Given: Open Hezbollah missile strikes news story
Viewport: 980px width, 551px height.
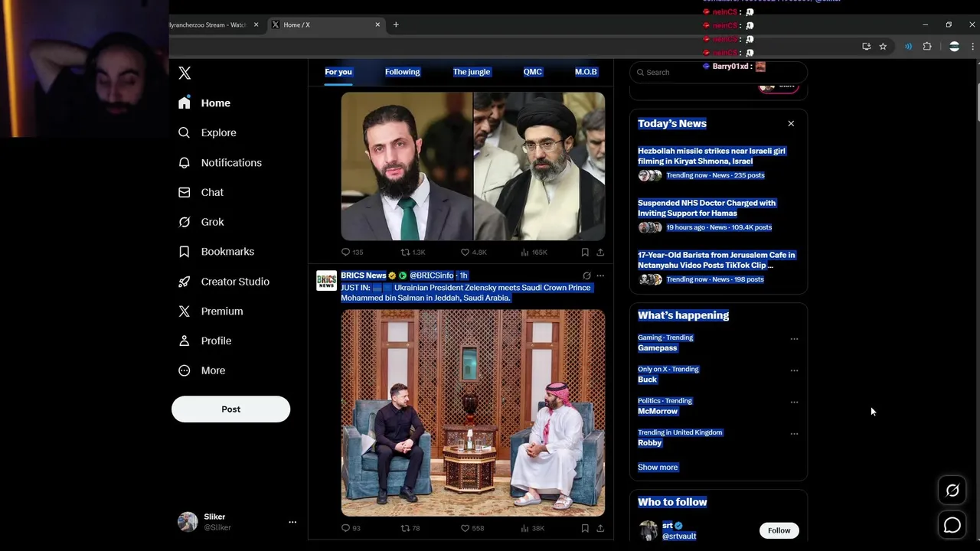Looking at the screenshot, I should (x=711, y=156).
